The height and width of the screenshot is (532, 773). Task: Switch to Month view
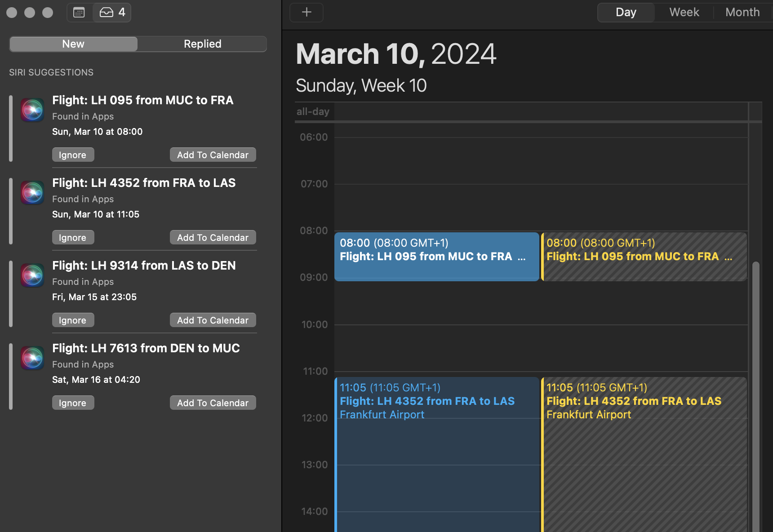tap(742, 13)
